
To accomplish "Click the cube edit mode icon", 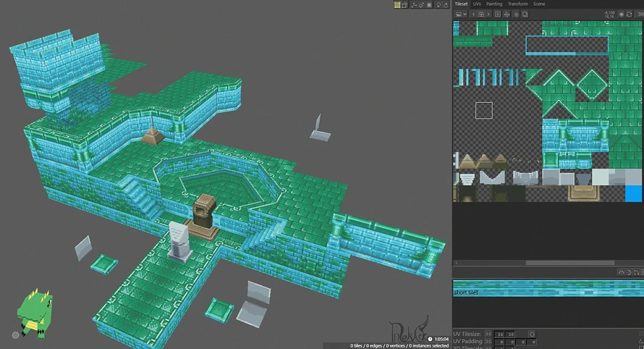I will click(404, 5).
